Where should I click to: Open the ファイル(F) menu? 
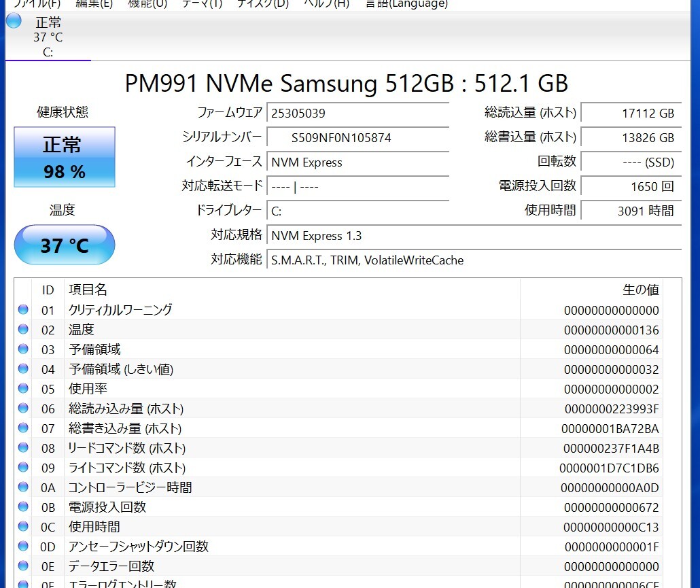point(37,5)
